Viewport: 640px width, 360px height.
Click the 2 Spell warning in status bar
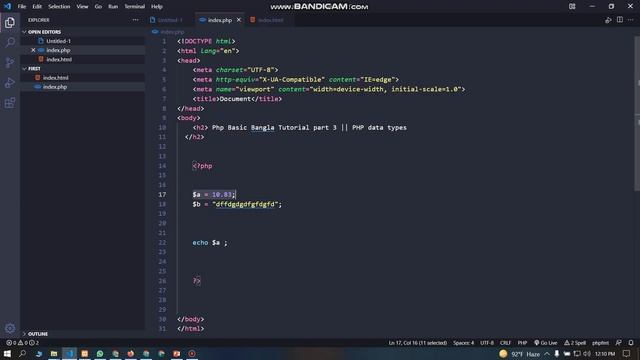tap(575, 343)
